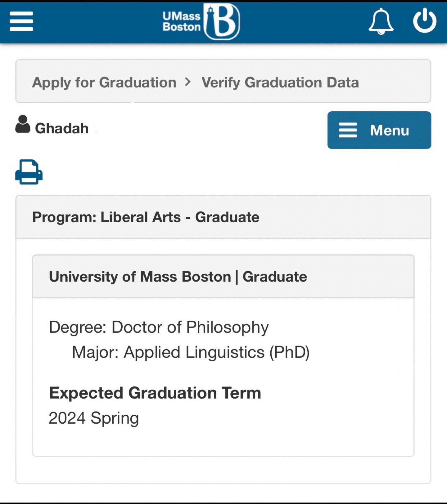447x504 pixels.
Task: Click the Degree: Doctor of Philosophy line
Action: tap(159, 327)
